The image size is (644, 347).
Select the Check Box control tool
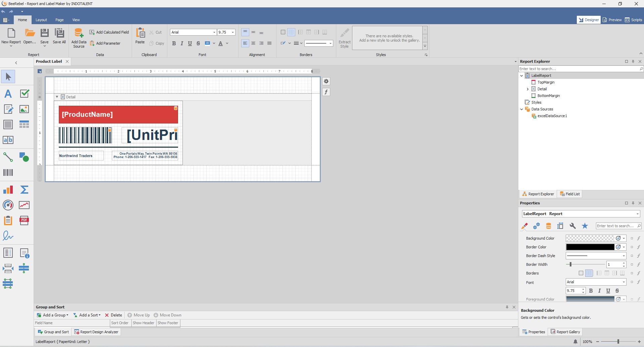[x=24, y=94]
